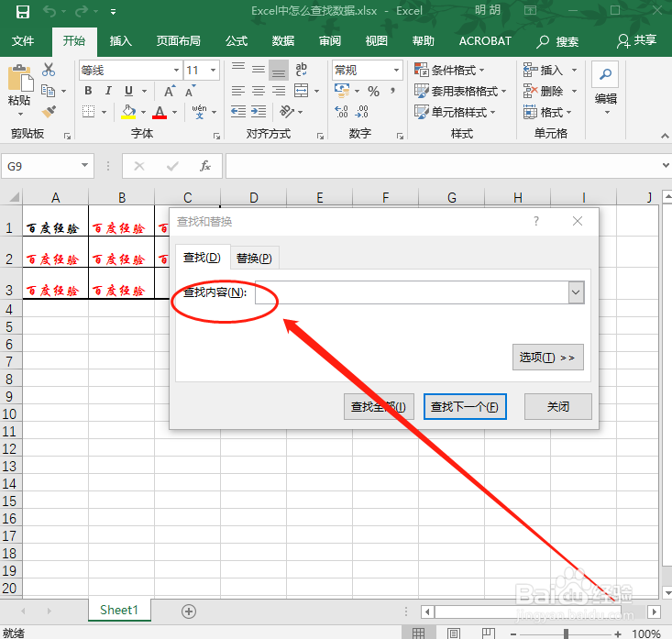Click the percent style icon
The width and height of the screenshot is (672, 639).
click(x=373, y=91)
